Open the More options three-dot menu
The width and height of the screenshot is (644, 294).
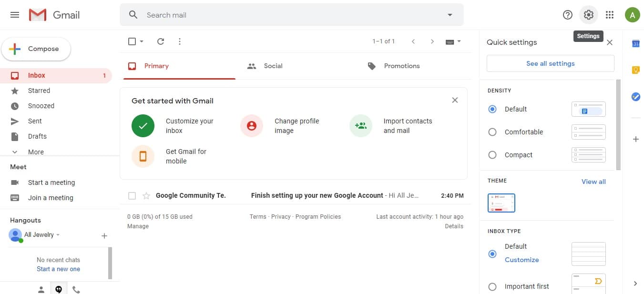click(x=180, y=41)
